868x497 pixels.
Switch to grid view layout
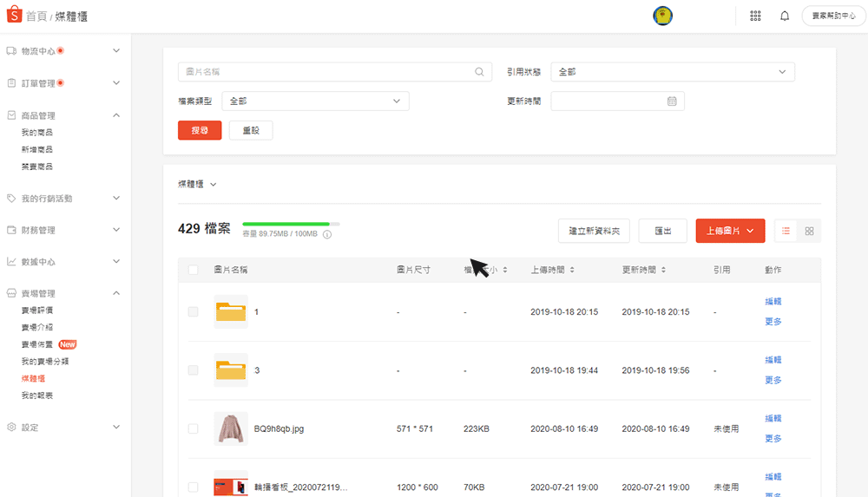(x=809, y=231)
